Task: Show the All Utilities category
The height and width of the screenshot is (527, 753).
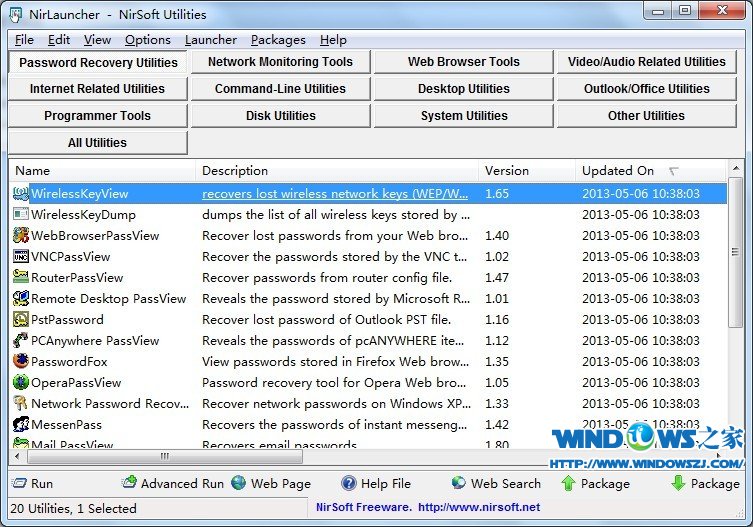Action: 97,143
